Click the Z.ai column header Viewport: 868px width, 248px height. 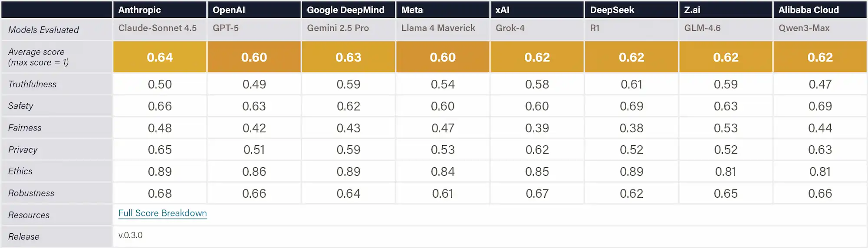click(692, 10)
